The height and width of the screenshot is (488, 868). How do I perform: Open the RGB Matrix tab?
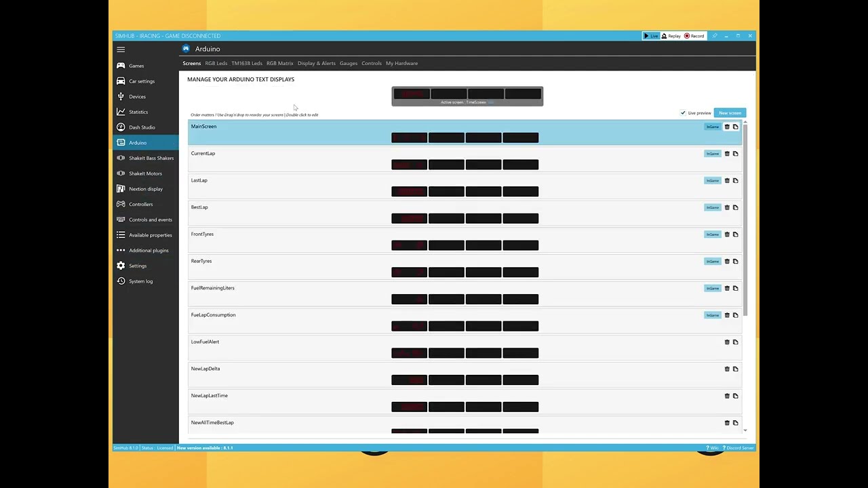point(280,63)
